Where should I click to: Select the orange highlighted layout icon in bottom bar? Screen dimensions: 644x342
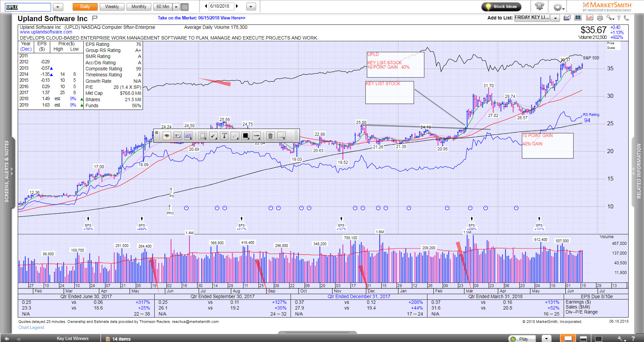click(x=568, y=339)
